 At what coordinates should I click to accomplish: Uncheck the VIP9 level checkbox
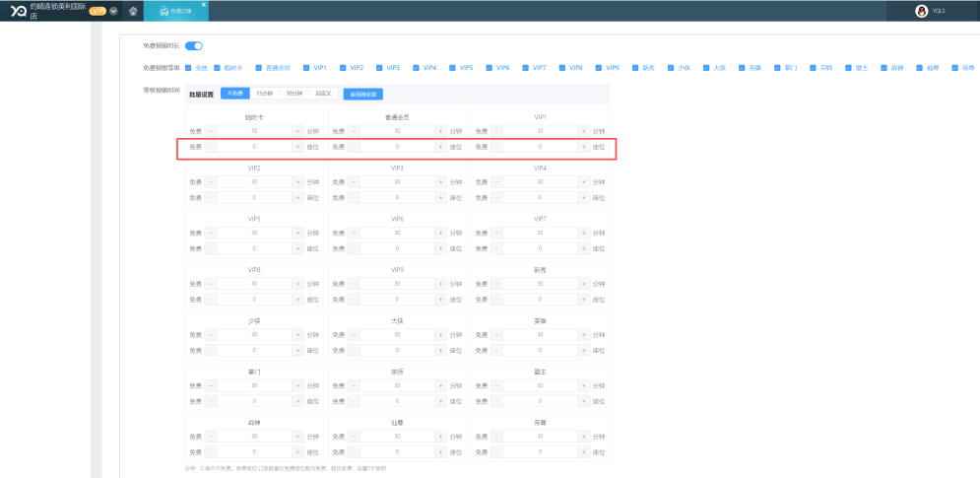[x=599, y=68]
